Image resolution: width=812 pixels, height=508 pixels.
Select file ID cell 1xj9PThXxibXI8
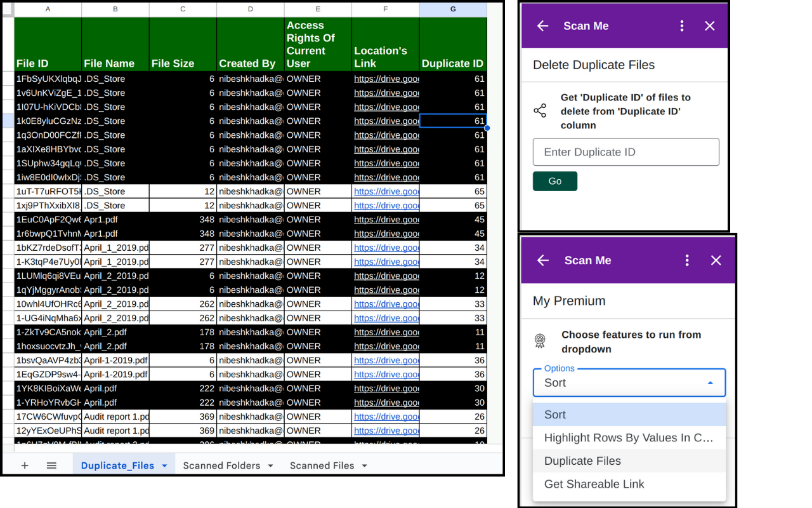[x=48, y=205]
